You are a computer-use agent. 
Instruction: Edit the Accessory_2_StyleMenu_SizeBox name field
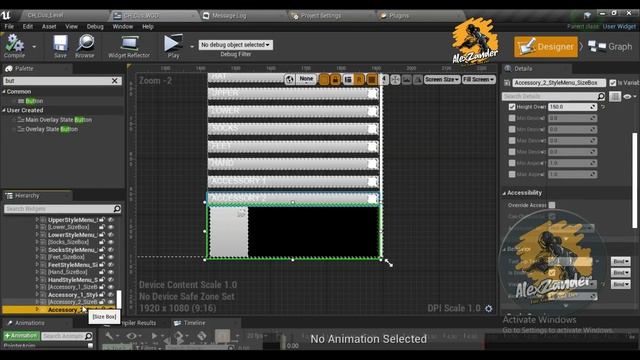559,83
